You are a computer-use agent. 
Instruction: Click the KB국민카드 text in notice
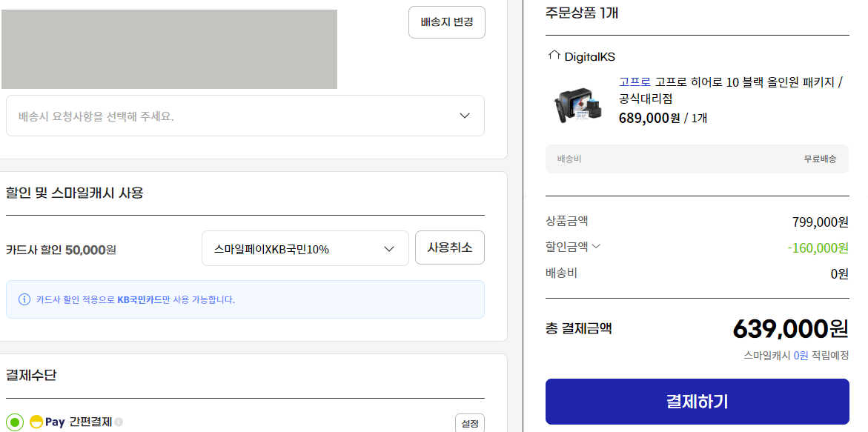pos(139,300)
